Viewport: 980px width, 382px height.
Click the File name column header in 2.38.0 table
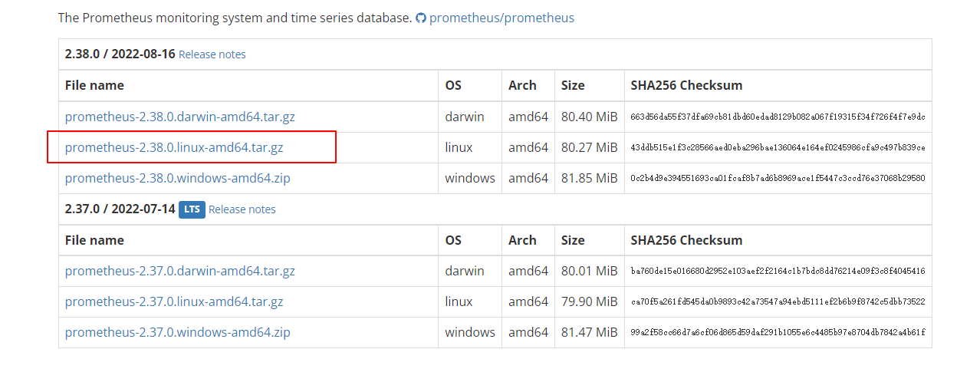coord(94,85)
